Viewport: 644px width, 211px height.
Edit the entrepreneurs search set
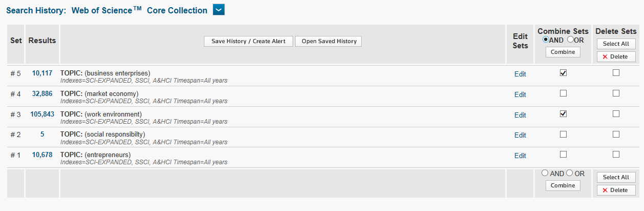point(520,156)
